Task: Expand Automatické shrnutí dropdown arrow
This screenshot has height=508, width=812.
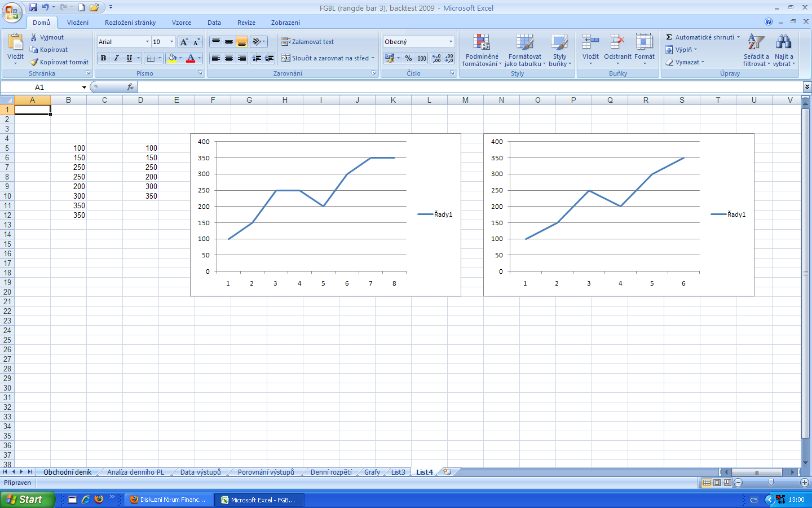Action: (x=738, y=37)
